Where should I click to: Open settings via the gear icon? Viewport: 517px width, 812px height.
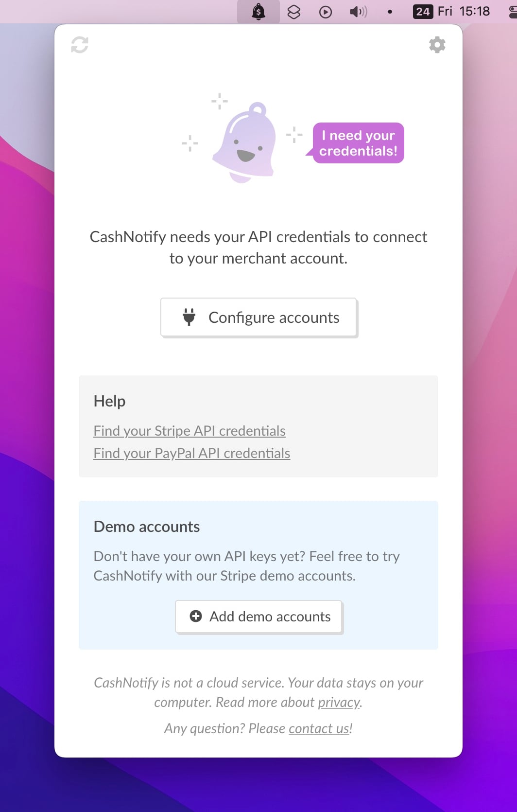[437, 45]
